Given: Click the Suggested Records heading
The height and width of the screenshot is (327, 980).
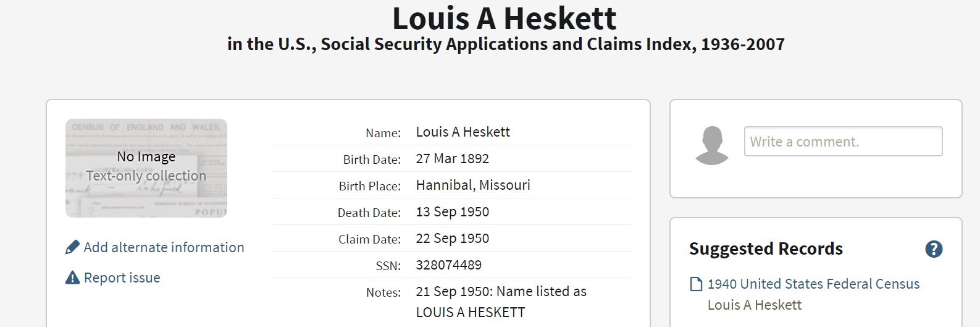Looking at the screenshot, I should (x=766, y=248).
